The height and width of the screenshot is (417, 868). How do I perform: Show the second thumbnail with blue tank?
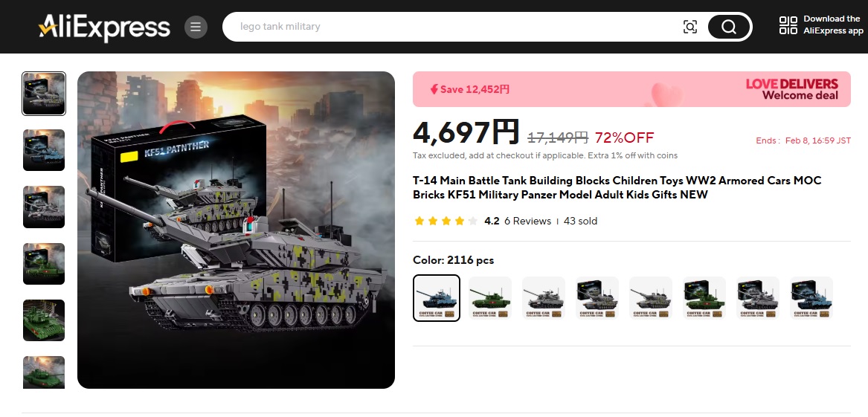coord(44,150)
